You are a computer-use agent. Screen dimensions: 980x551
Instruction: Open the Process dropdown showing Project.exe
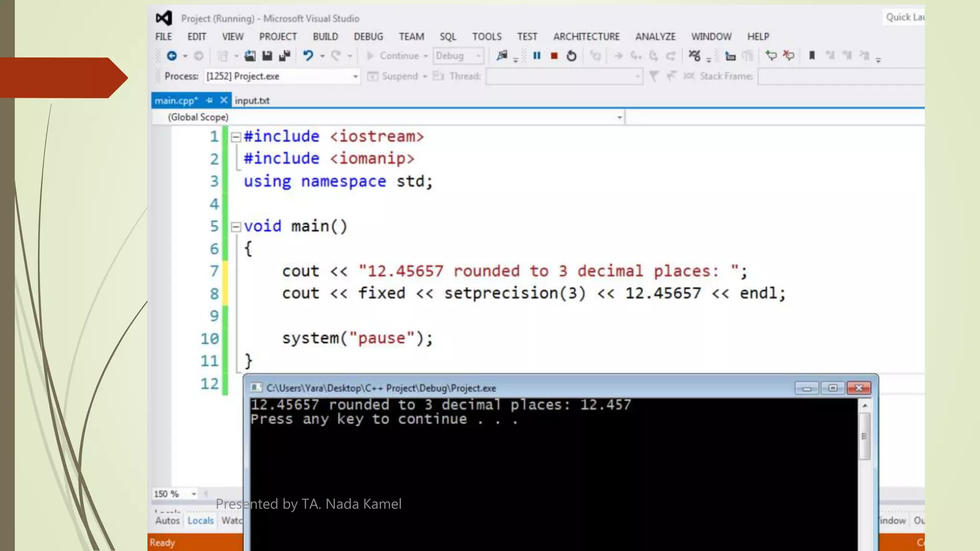[x=355, y=77]
